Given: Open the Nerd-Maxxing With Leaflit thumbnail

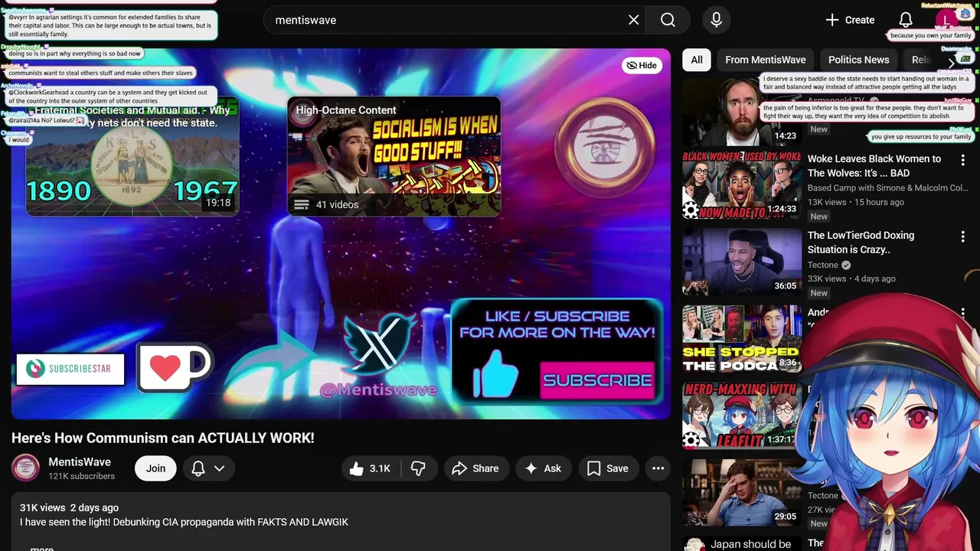Looking at the screenshot, I should [x=742, y=415].
